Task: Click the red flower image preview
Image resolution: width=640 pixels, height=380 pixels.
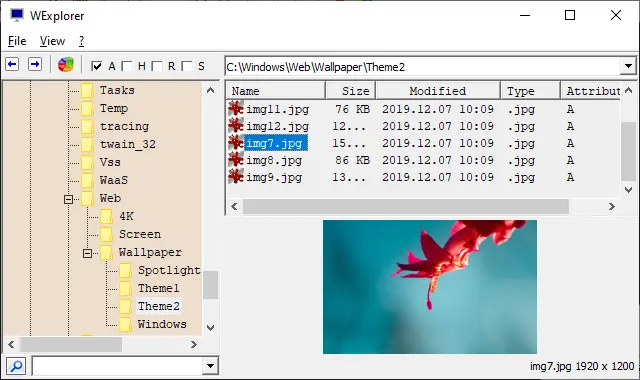Action: [x=430, y=287]
